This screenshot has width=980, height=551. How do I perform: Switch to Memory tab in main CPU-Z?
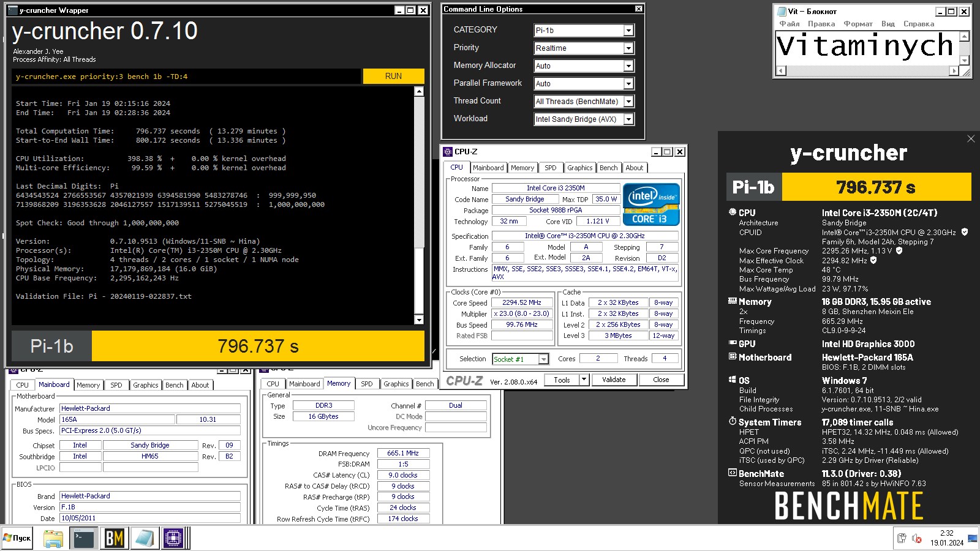[522, 168]
